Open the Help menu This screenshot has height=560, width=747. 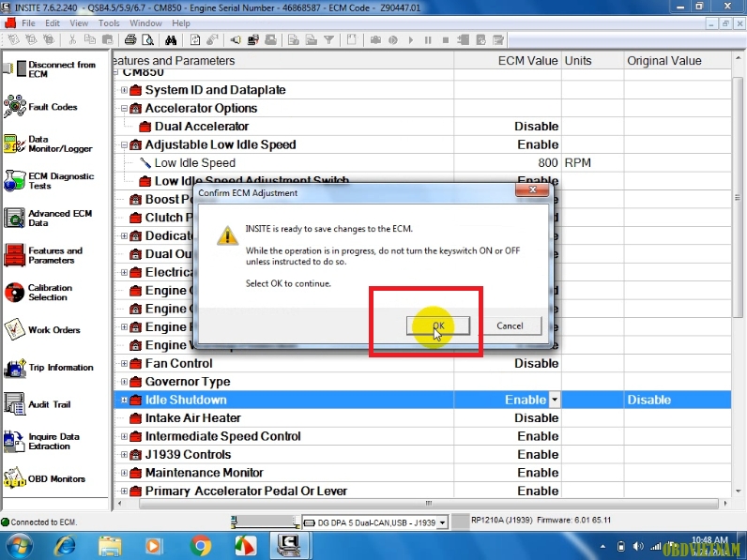(x=180, y=23)
